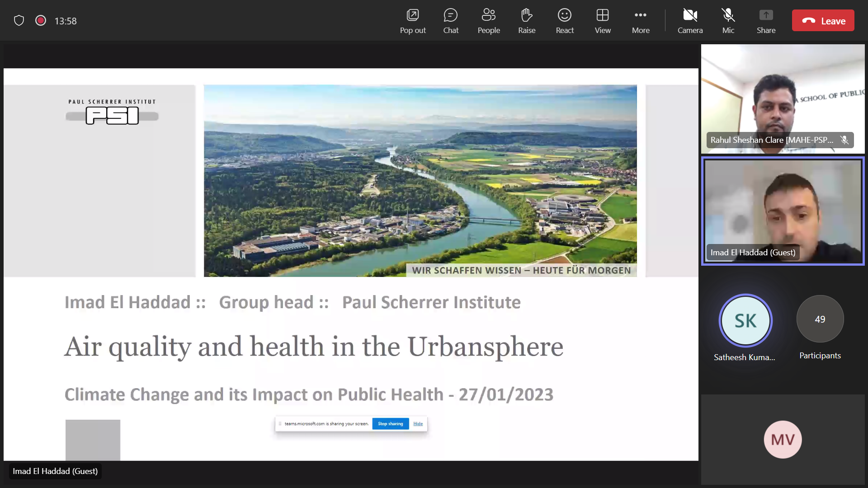The height and width of the screenshot is (488, 868).
Task: Hide the screen sharing notification
Action: click(x=418, y=424)
